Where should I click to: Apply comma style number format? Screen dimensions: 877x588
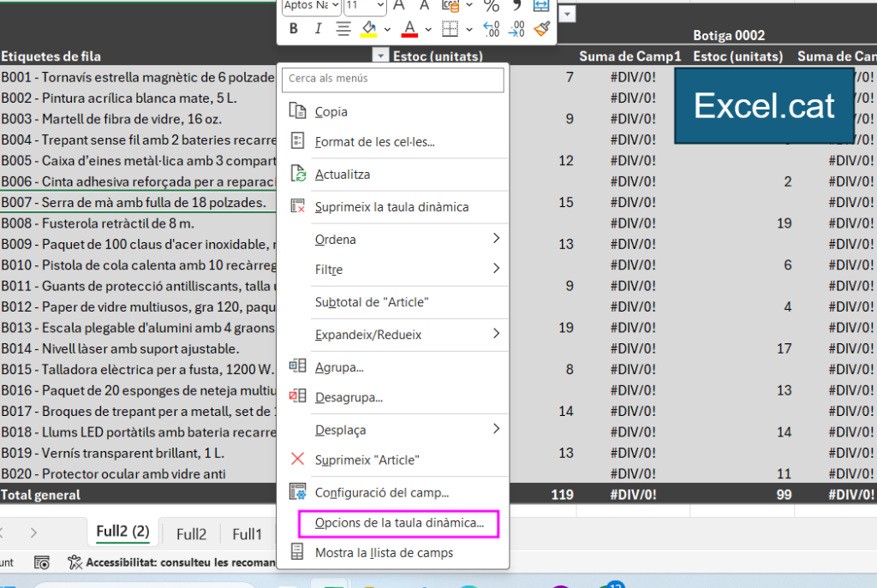point(516,6)
